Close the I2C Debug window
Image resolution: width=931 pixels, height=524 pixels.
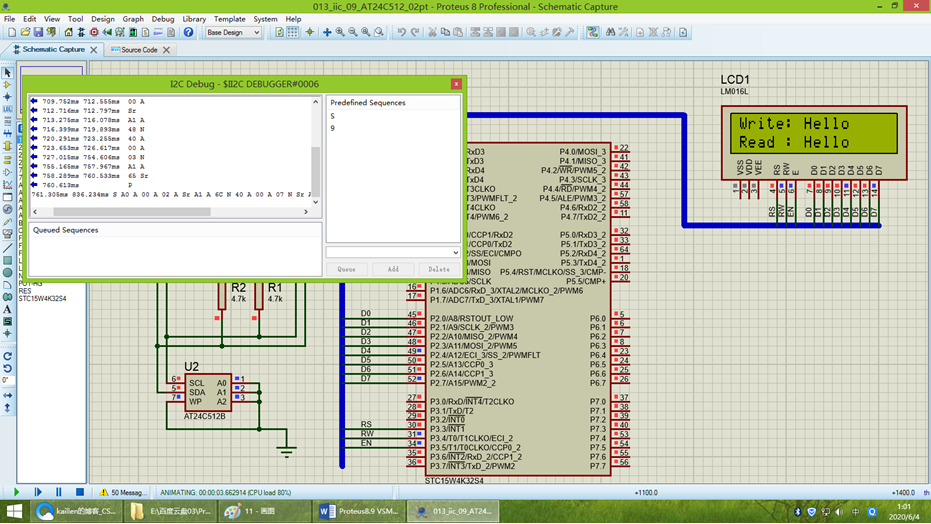(x=456, y=84)
